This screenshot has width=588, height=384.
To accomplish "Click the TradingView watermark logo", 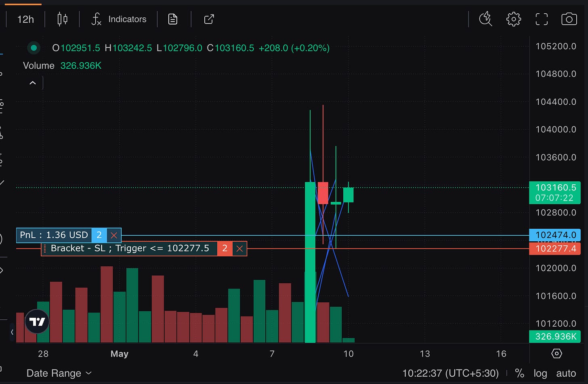I will 37,321.
